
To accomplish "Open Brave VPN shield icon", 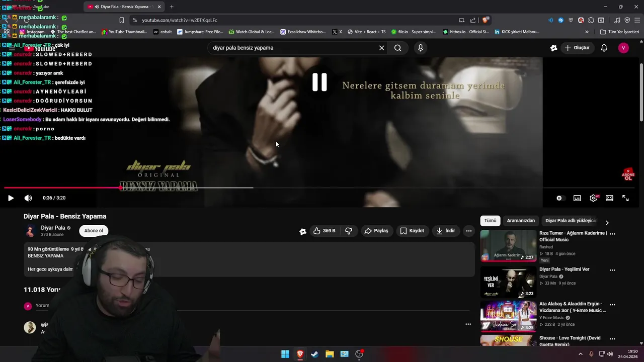I will pyautogui.click(x=627, y=20).
